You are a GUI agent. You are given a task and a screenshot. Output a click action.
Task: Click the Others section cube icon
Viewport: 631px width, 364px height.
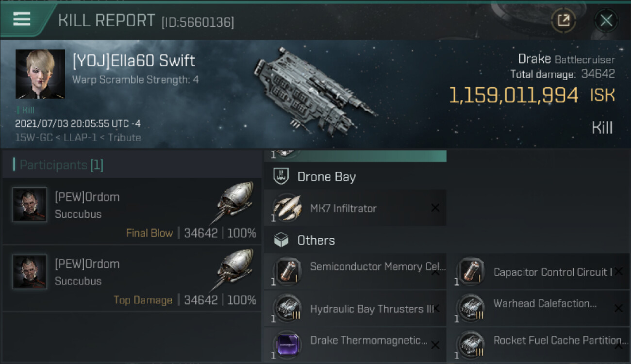[281, 240]
